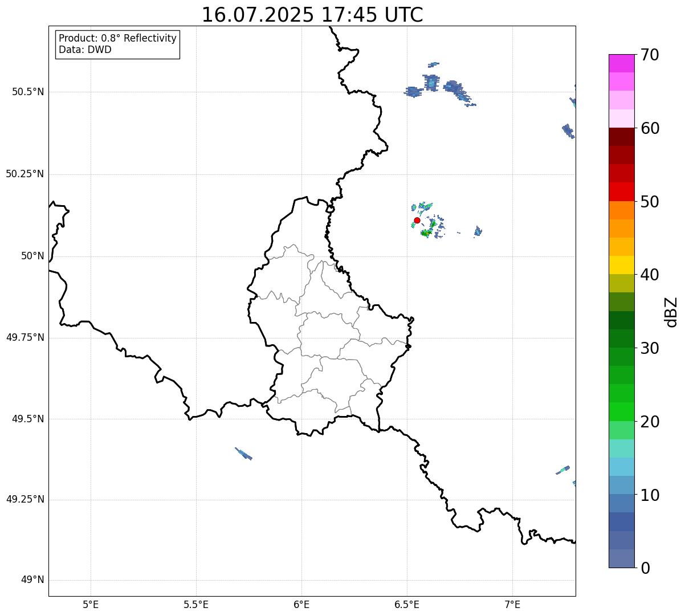Click the 49°N latitude label
The width and height of the screenshot is (685, 616).
coord(32,580)
